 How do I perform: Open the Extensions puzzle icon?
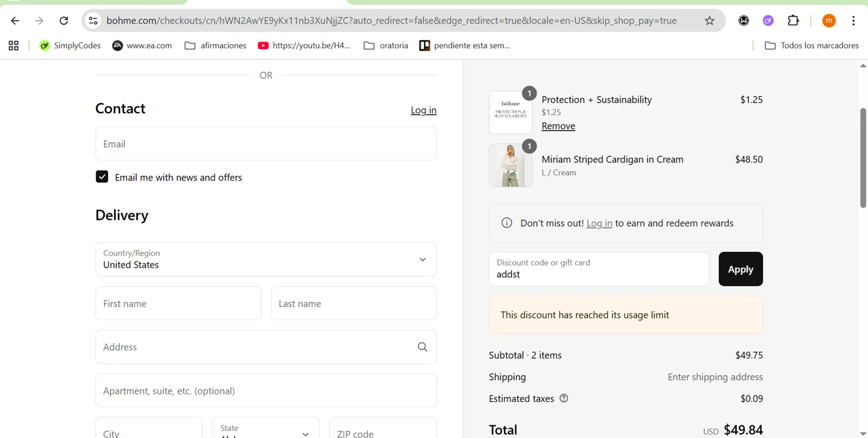coord(793,21)
